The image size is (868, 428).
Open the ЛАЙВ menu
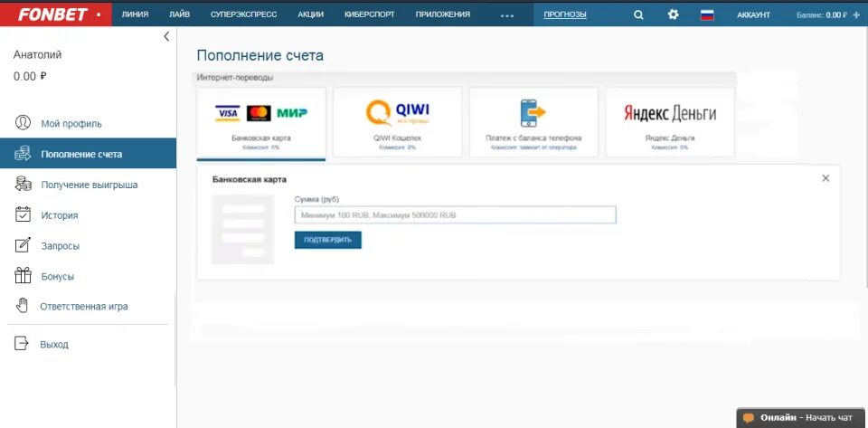point(179,15)
